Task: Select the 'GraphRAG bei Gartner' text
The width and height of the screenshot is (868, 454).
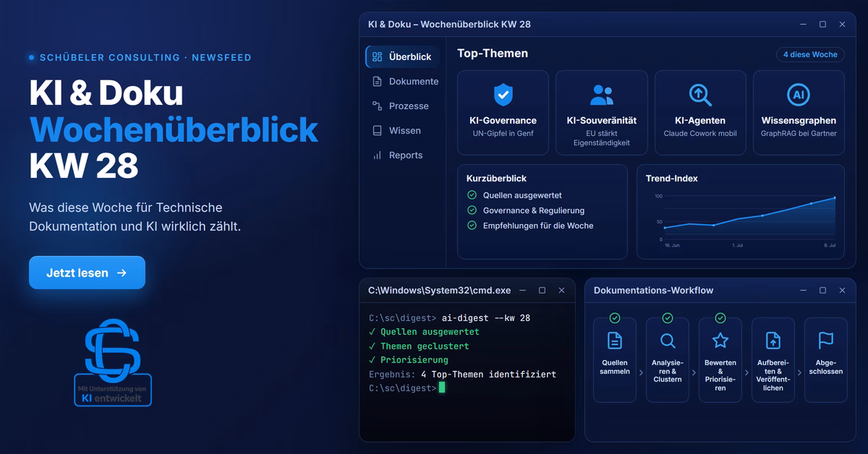Action: (x=799, y=134)
